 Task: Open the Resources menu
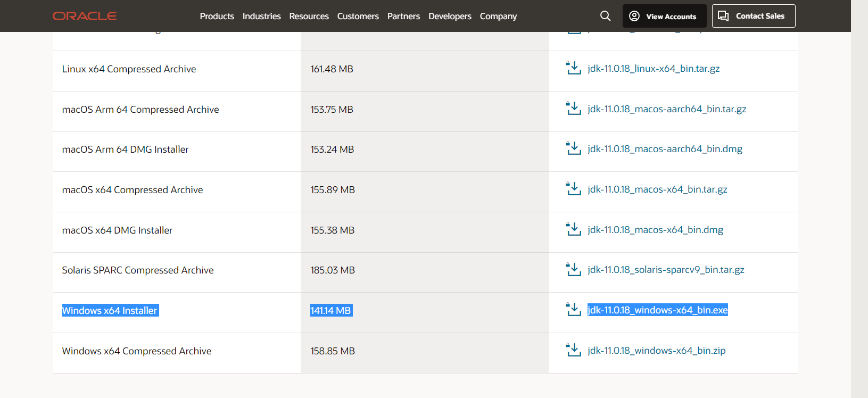coord(309,16)
